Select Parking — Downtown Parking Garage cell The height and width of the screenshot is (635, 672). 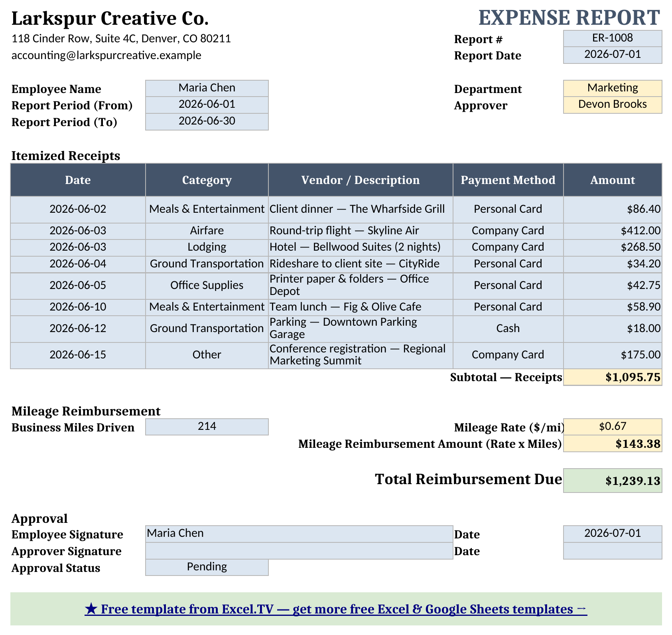point(361,329)
